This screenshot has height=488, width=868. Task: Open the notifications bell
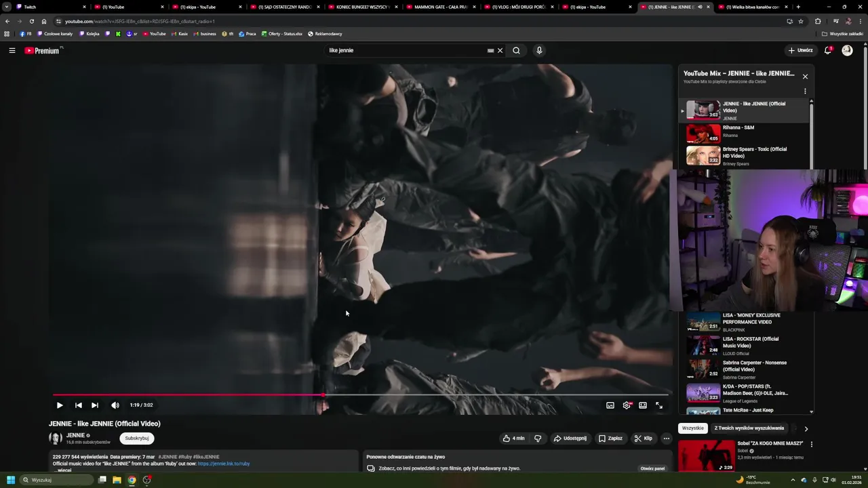point(828,50)
